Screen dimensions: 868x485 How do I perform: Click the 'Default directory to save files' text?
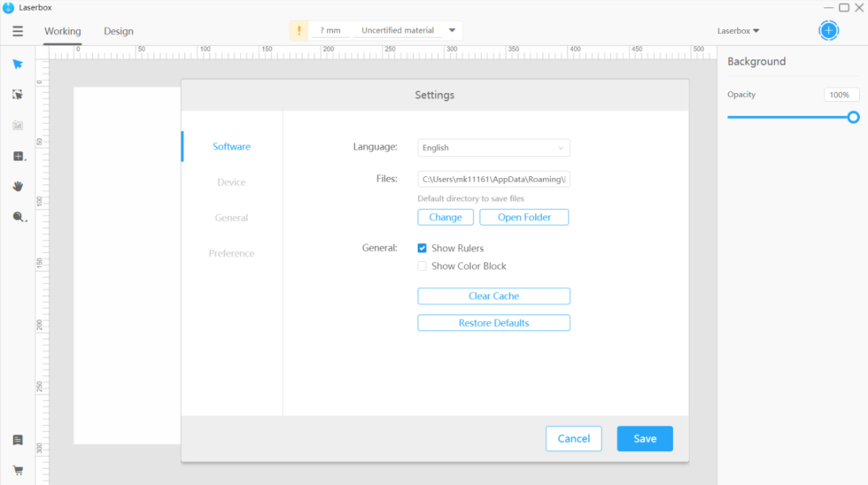[470, 198]
